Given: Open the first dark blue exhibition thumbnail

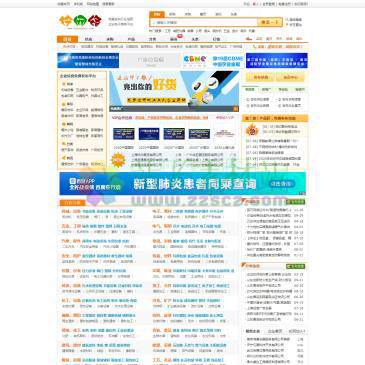Looking at the screenshot, I should pyautogui.click(x=124, y=134).
